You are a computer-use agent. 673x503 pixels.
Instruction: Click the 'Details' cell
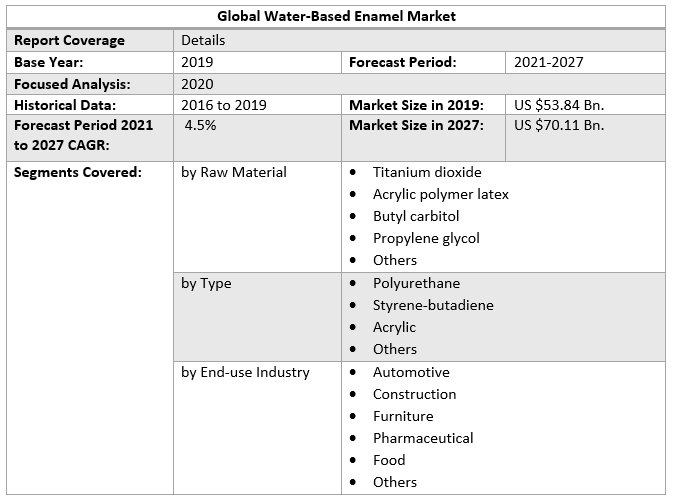point(203,40)
